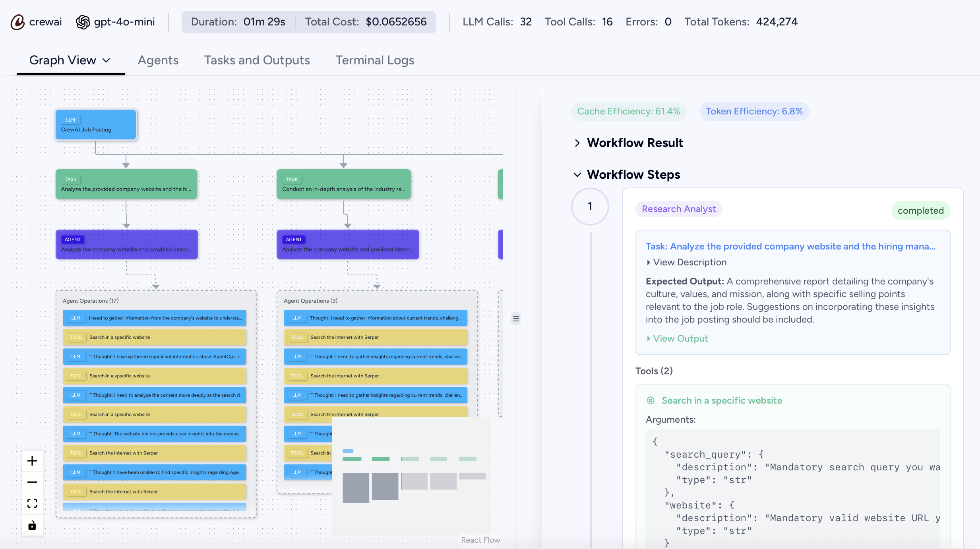980x549 pixels.
Task: Click the gpt-4o-mini OpenAI logo
Action: [83, 22]
